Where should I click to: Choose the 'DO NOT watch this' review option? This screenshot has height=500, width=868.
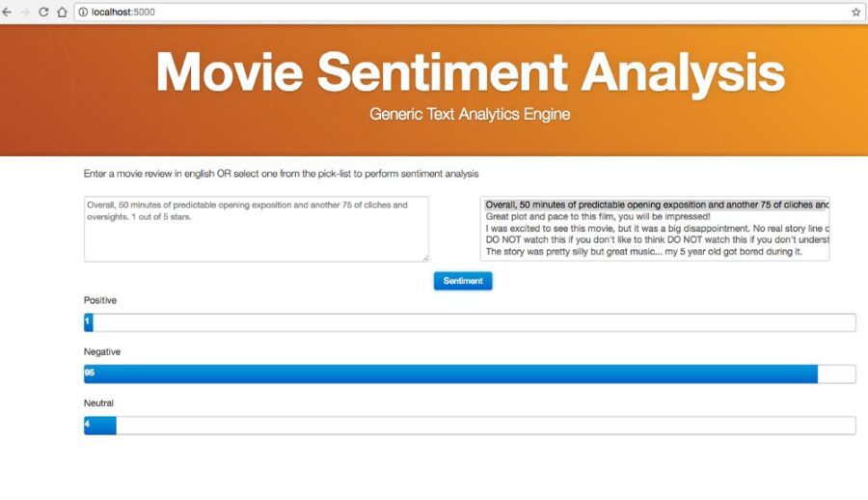pyautogui.click(x=655, y=240)
